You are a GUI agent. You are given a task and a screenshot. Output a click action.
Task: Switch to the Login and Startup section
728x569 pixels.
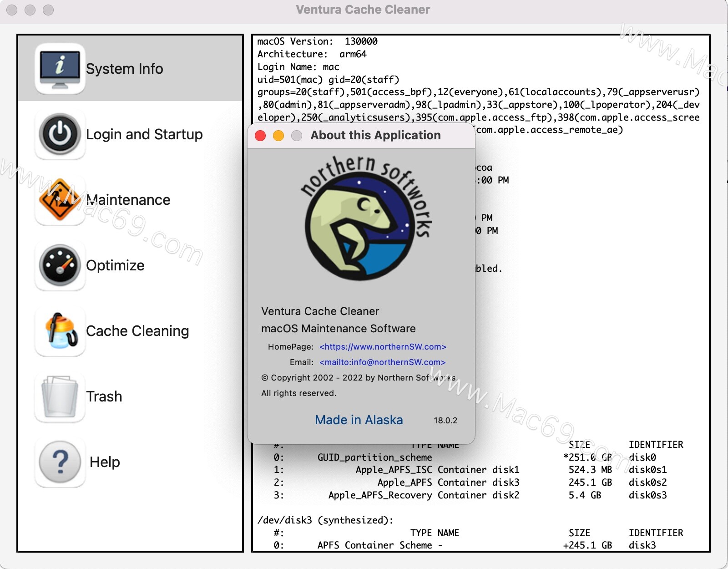point(144,134)
